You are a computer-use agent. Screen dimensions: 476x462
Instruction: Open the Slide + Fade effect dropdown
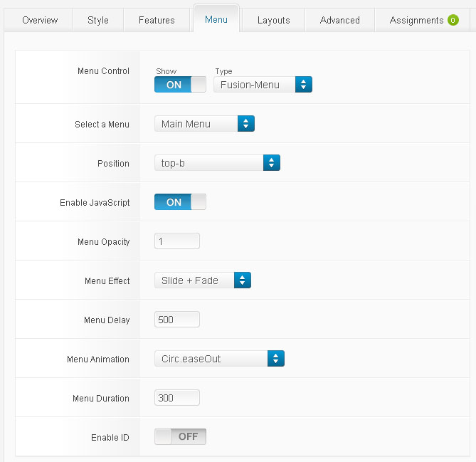(x=203, y=280)
